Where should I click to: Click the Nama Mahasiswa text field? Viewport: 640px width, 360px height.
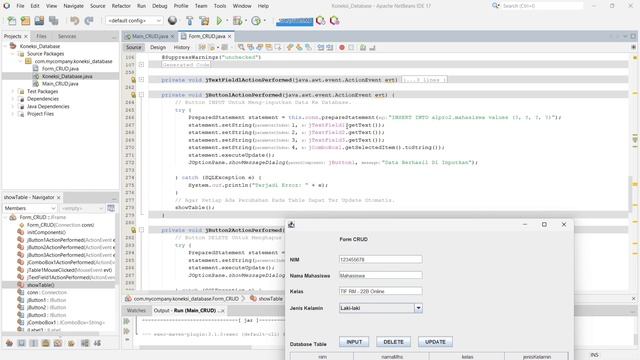click(x=380, y=276)
